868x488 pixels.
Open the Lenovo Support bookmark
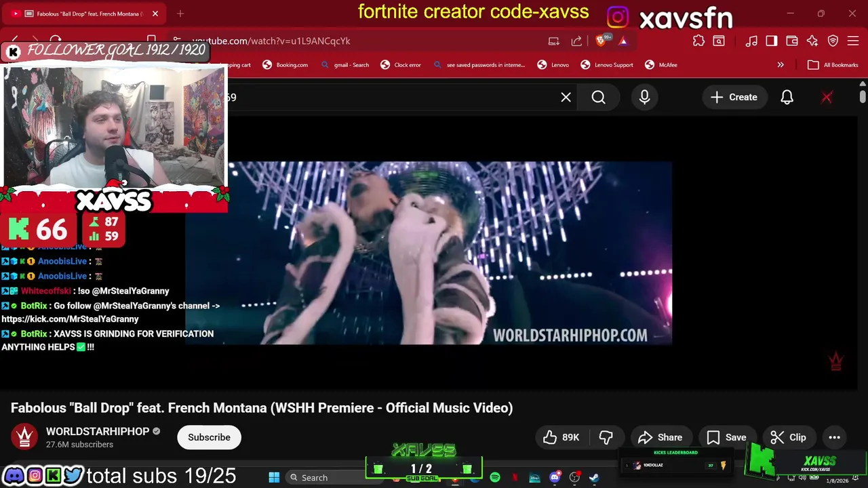click(607, 65)
